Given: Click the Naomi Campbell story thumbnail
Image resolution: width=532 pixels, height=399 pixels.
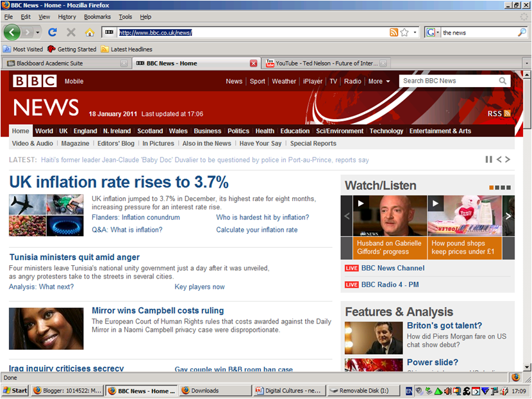Looking at the screenshot, I should (x=46, y=329).
